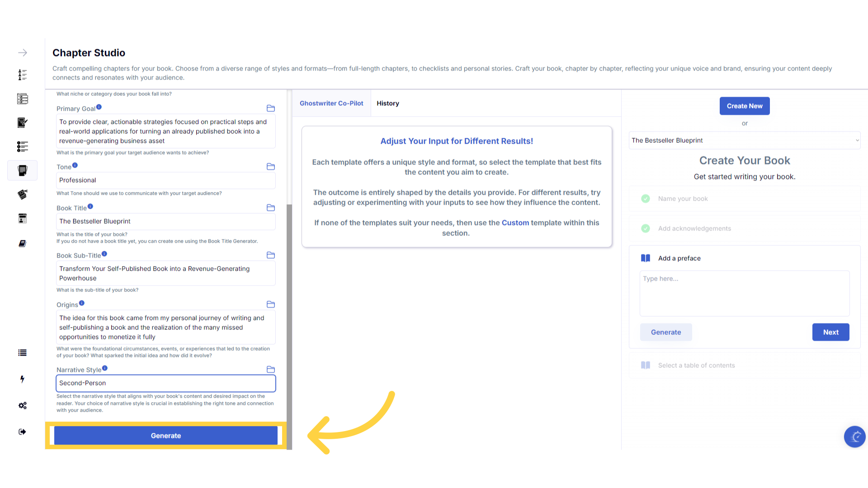Viewport: 868px width, 488px height.
Task: Open the gears settings sidebar icon
Action: 22,405
